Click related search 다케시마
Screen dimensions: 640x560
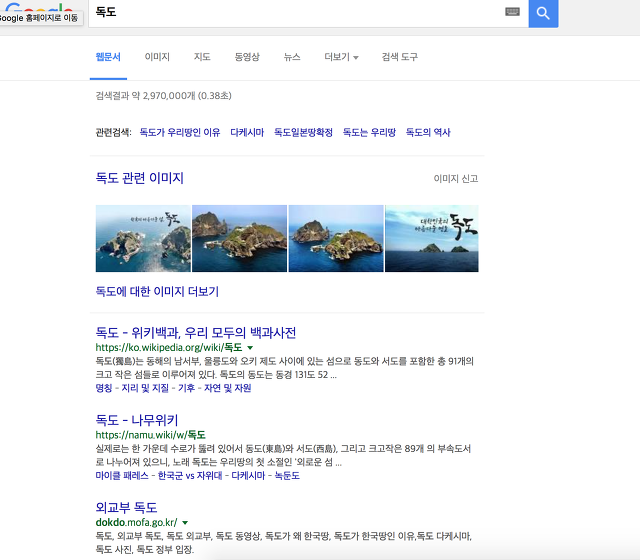(x=247, y=132)
